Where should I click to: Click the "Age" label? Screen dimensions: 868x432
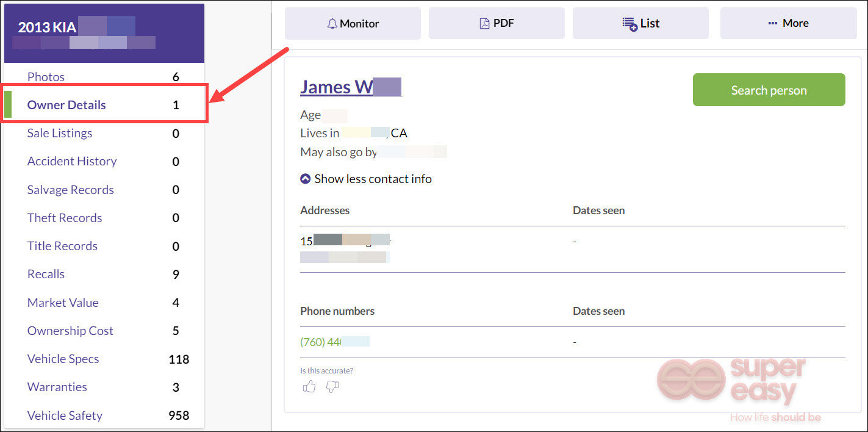click(310, 115)
